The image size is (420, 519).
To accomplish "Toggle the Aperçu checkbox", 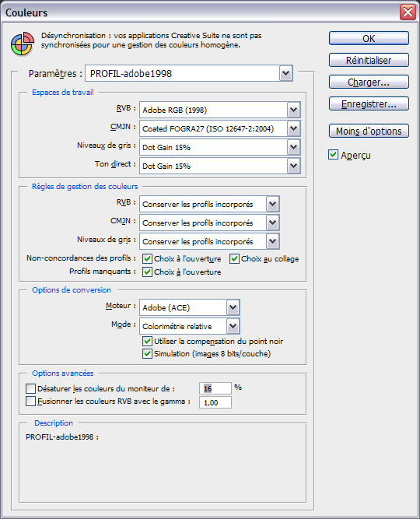I will coord(333,155).
